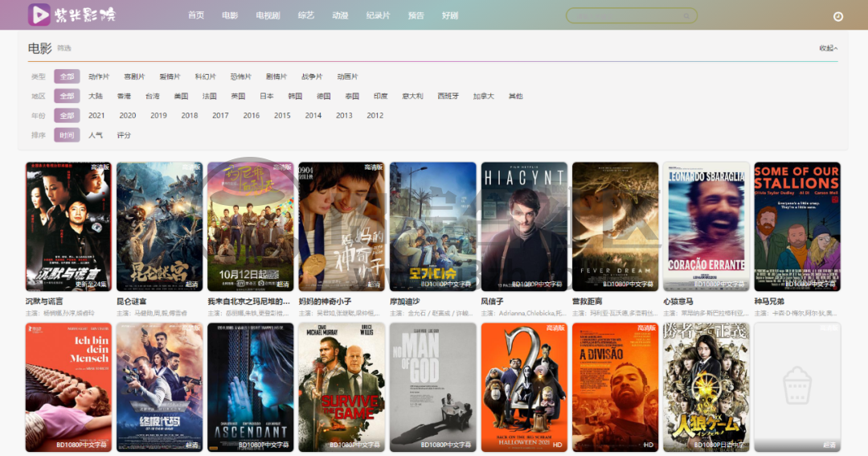
Task: Filter by genre 科幻片
Action: [206, 76]
